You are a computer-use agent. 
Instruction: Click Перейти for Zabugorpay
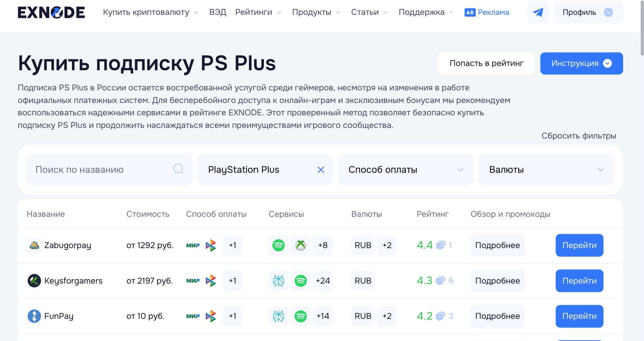[579, 245]
